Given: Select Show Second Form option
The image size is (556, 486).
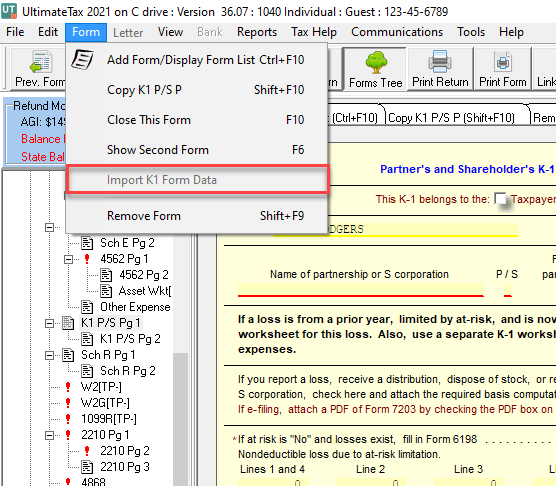Looking at the screenshot, I should tap(197, 150).
